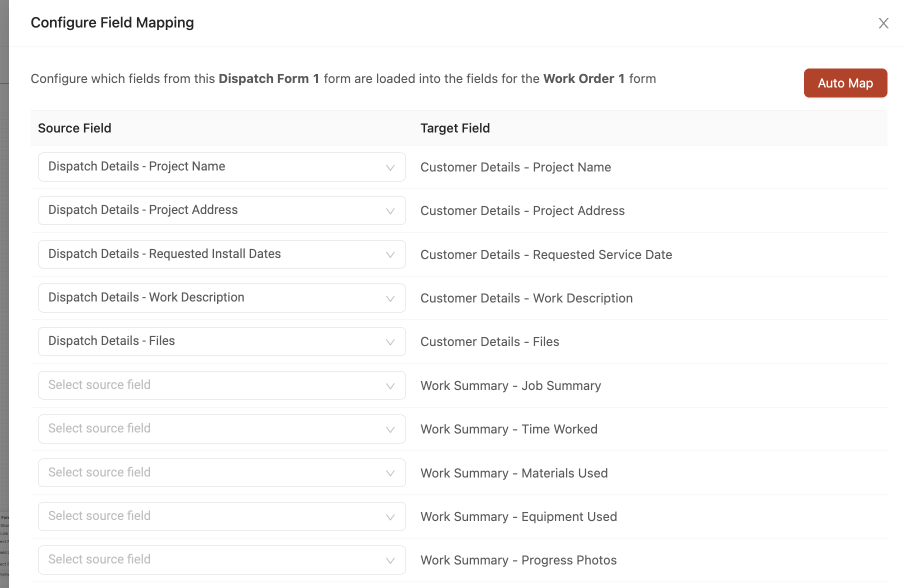Click 'Work Summary - Equipment Used' text
Screen dimensions: 905x588
click(x=518, y=516)
